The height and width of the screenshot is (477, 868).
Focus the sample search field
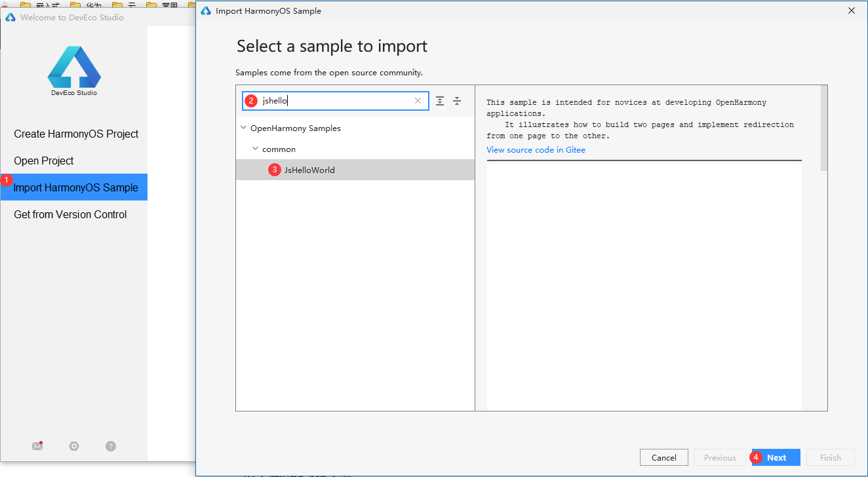pyautogui.click(x=336, y=101)
